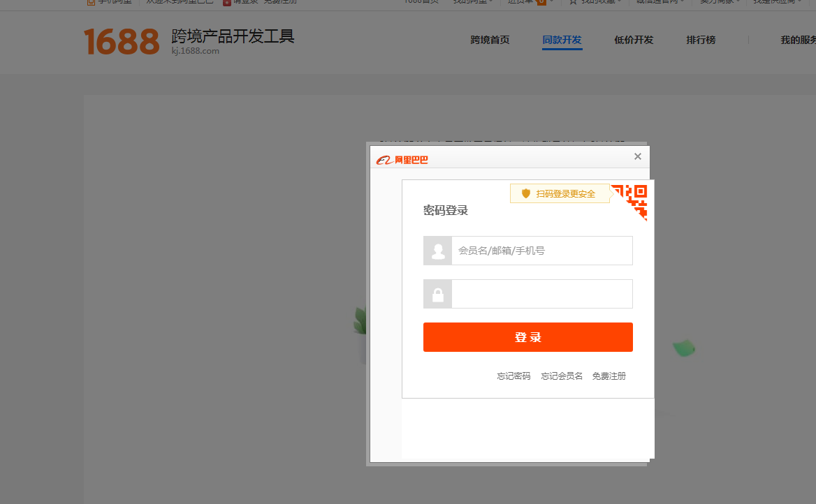Click the lock icon beside password field
Screen dimensions: 816x504
(x=437, y=295)
